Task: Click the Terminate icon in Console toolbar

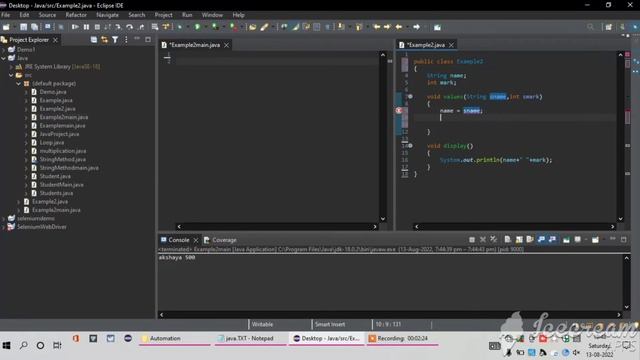Action: click(472, 240)
